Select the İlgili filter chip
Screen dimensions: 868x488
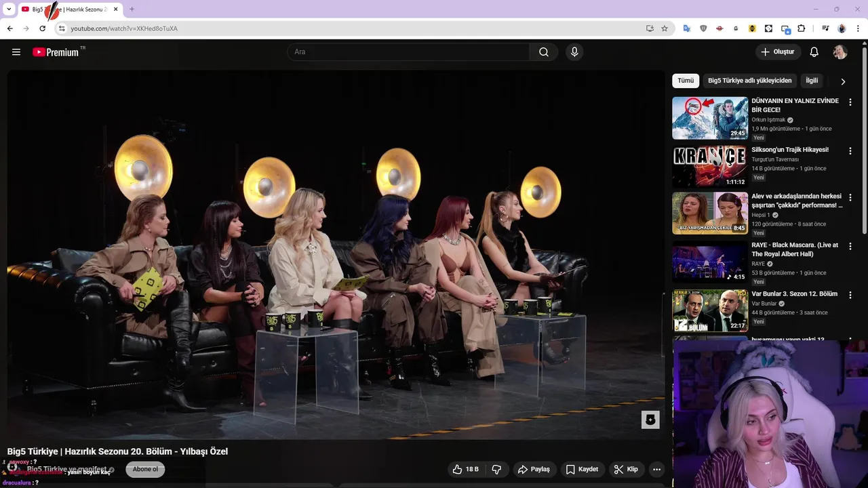[812, 81]
